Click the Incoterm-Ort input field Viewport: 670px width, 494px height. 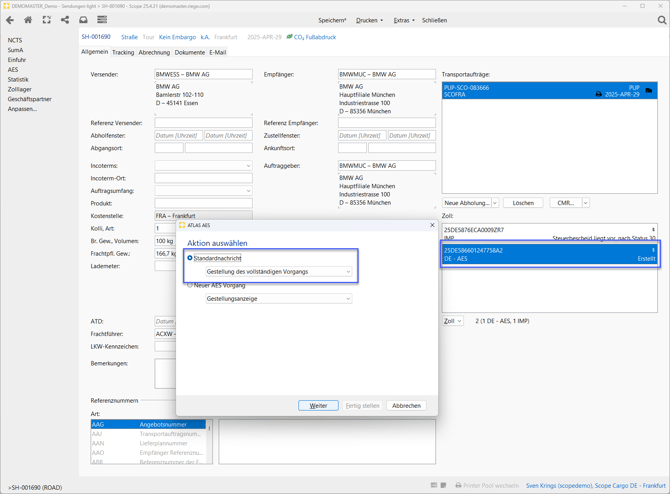203,178
